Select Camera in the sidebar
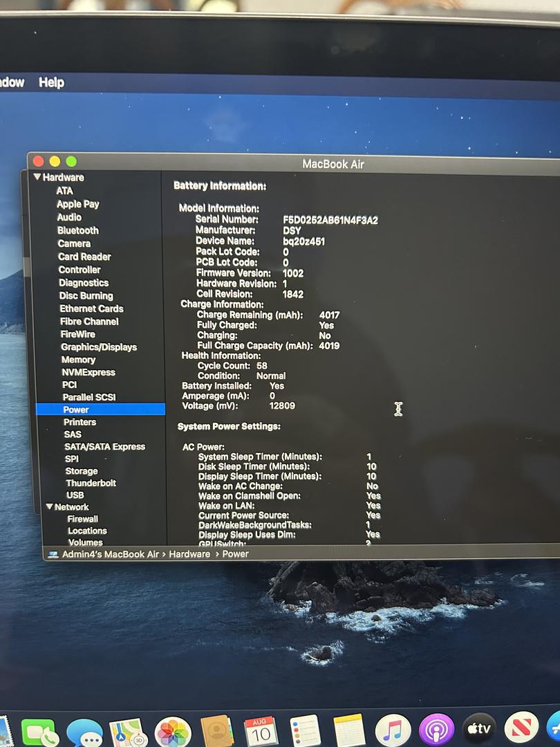 point(74,243)
